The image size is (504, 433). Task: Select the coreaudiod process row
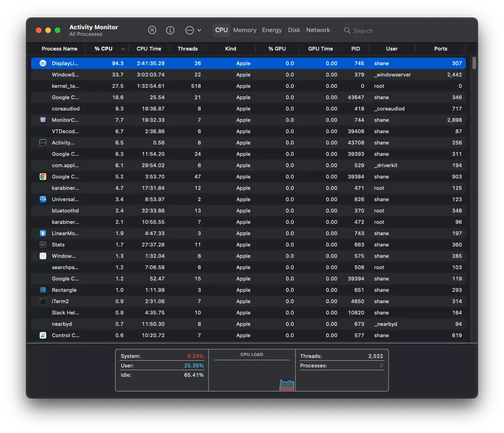pos(248,109)
